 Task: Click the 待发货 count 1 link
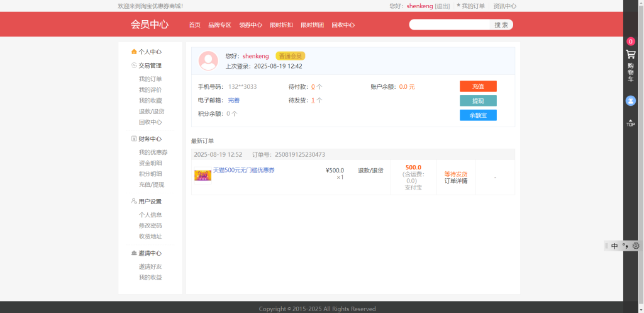point(313,100)
